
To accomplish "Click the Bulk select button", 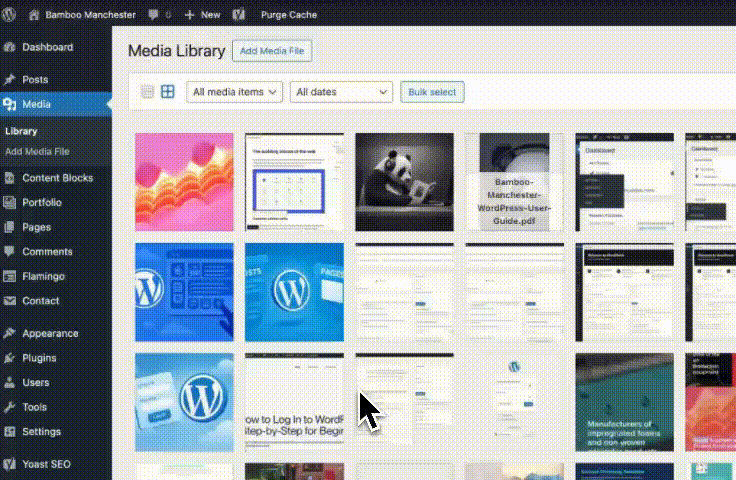I will tap(432, 92).
